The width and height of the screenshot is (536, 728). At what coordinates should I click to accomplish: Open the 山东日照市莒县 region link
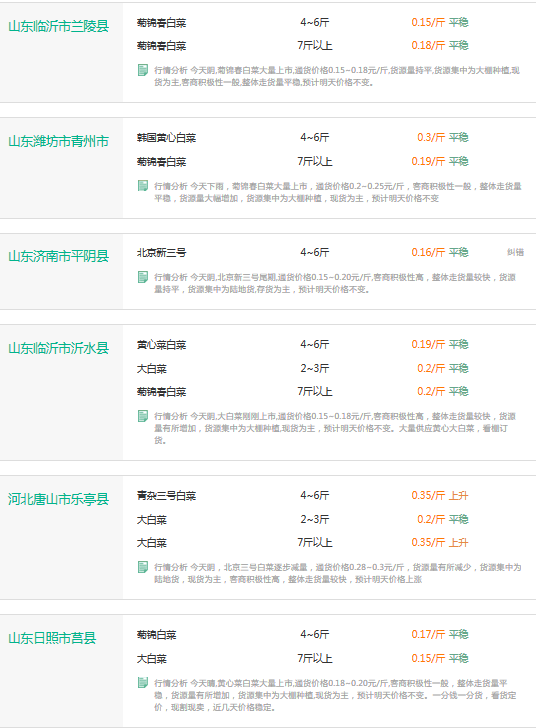click(52, 638)
